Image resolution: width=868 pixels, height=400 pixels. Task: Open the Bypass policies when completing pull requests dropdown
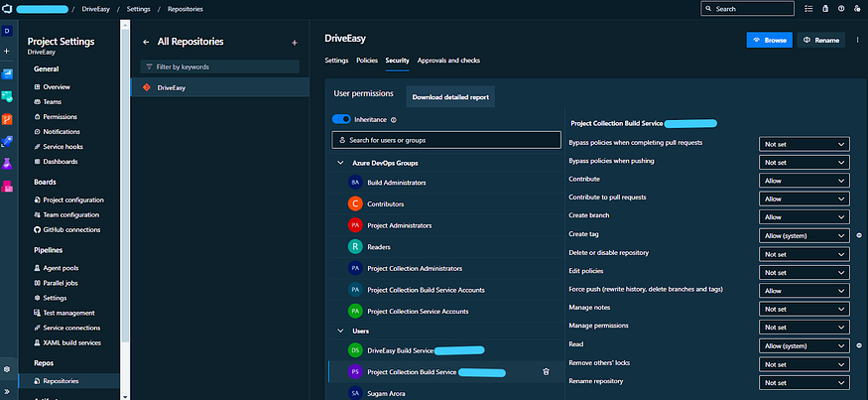[x=804, y=144]
